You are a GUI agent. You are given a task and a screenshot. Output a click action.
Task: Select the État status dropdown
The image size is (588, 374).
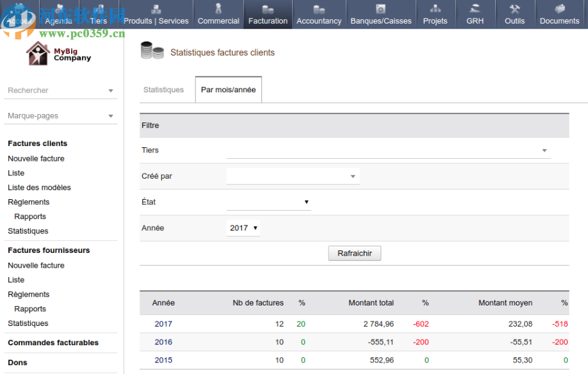click(268, 202)
